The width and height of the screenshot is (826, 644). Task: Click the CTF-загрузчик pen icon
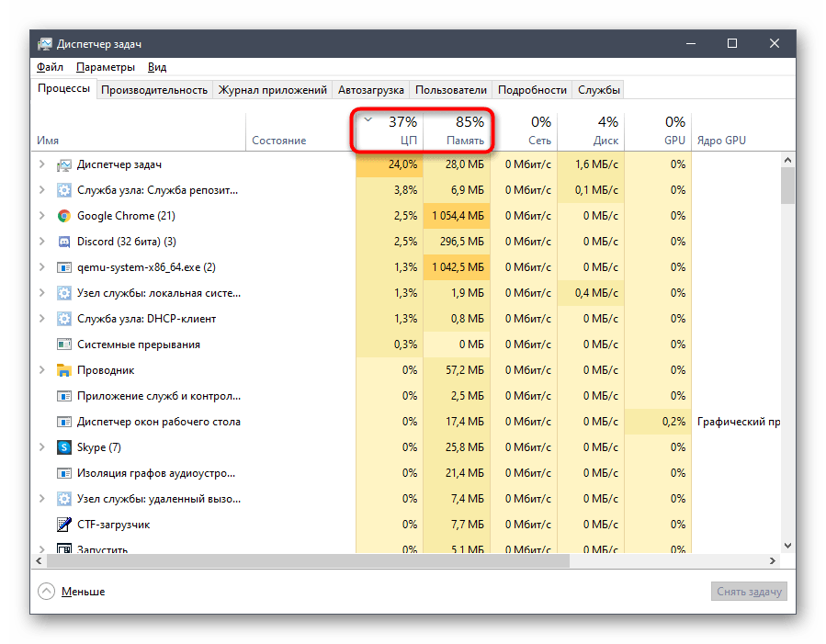pos(64,525)
